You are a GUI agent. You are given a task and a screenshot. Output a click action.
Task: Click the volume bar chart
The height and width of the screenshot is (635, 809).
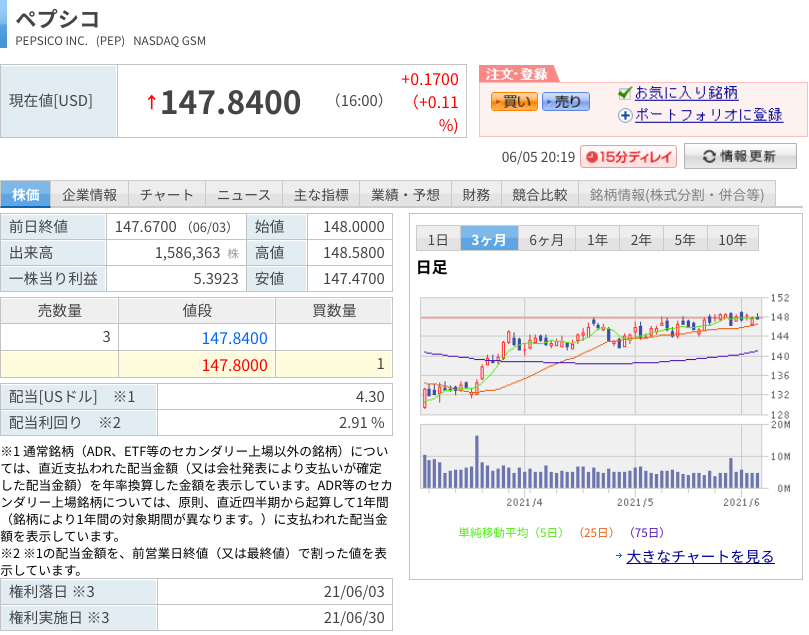pos(592,457)
